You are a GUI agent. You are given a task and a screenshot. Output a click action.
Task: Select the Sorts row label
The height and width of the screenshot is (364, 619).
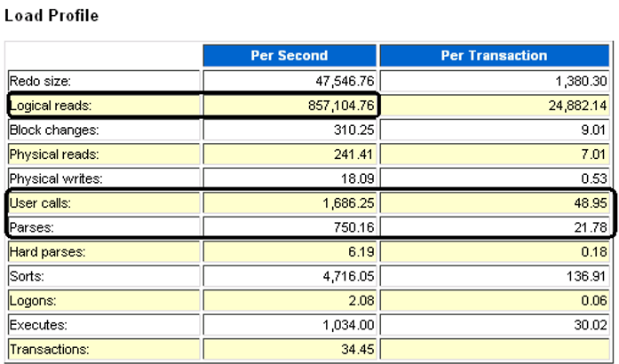coord(28,276)
